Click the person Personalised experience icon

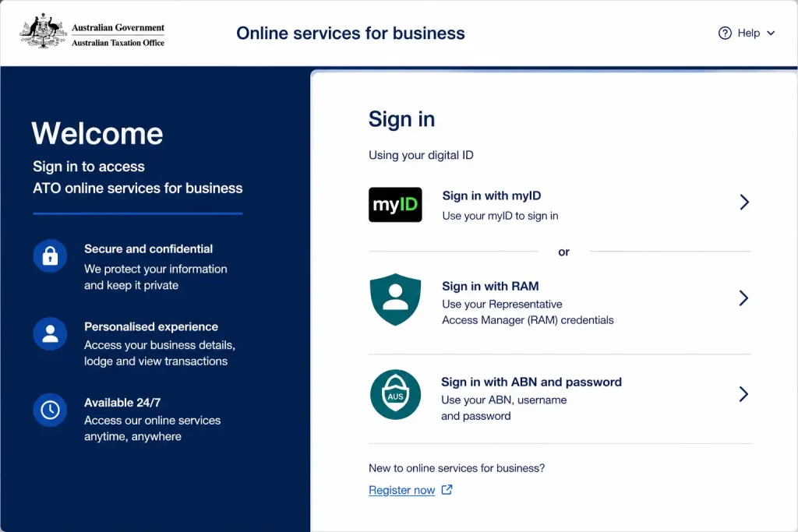point(50,333)
